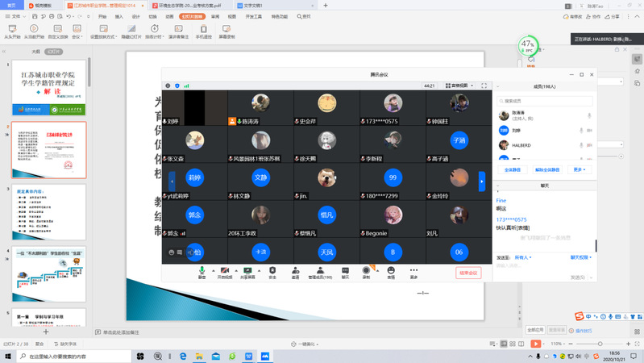Click the Mute All button

(x=517, y=170)
